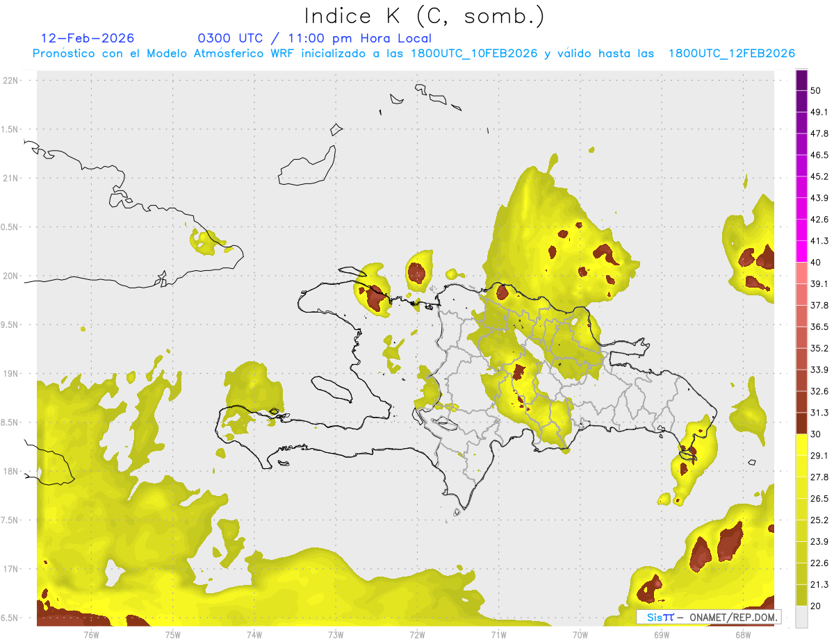This screenshot has height=644, width=834.
Task: Click the "Indice K (C, somb.)" title
Action: coord(425,17)
